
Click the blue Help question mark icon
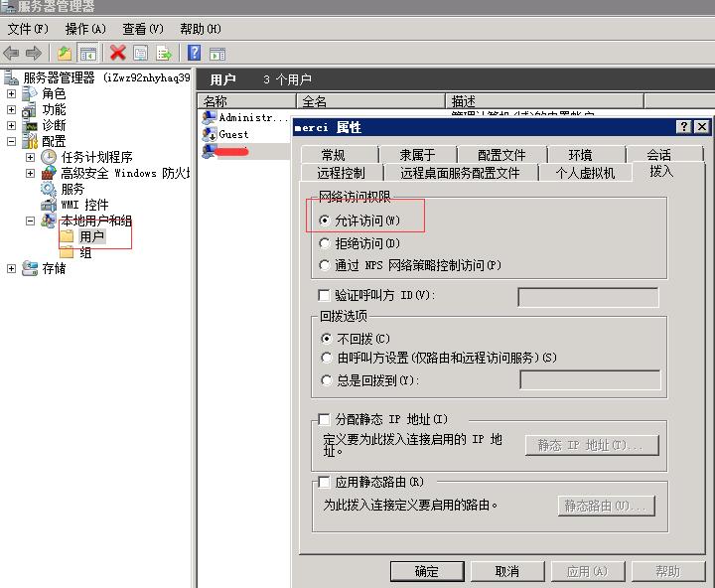click(194, 53)
